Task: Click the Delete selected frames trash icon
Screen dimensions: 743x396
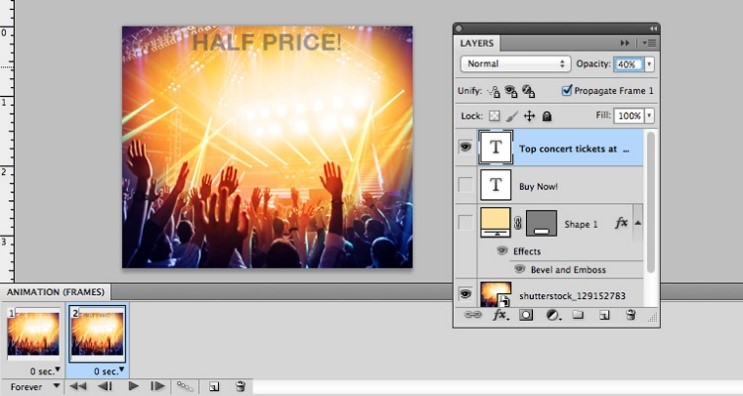Action: (x=241, y=387)
